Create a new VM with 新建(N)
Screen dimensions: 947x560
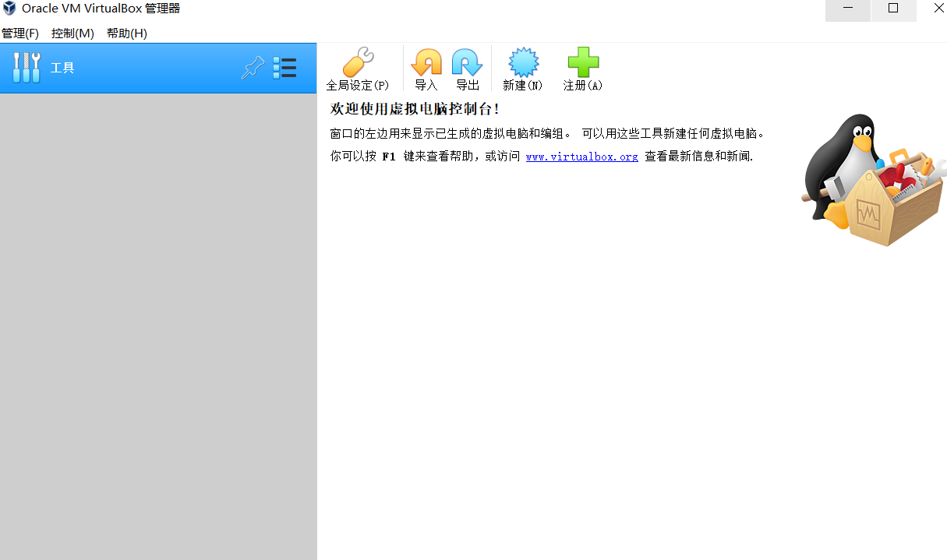pyautogui.click(x=523, y=69)
